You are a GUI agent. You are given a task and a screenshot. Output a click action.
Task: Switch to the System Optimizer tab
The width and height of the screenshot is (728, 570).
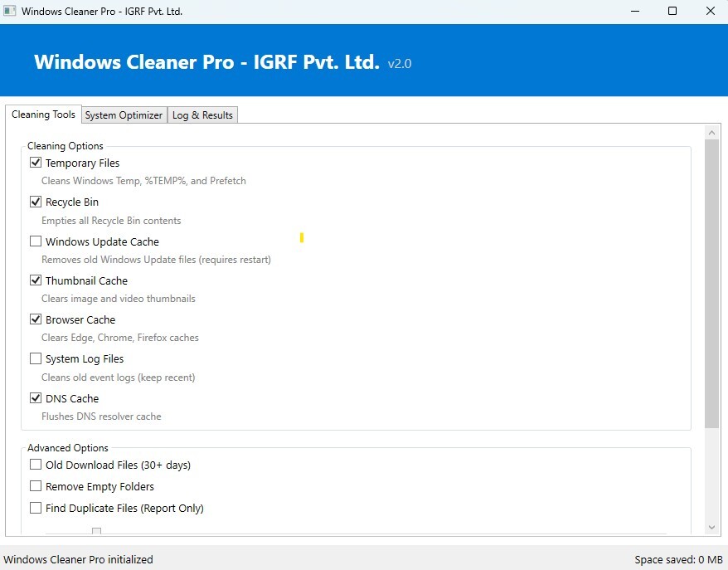(x=124, y=115)
